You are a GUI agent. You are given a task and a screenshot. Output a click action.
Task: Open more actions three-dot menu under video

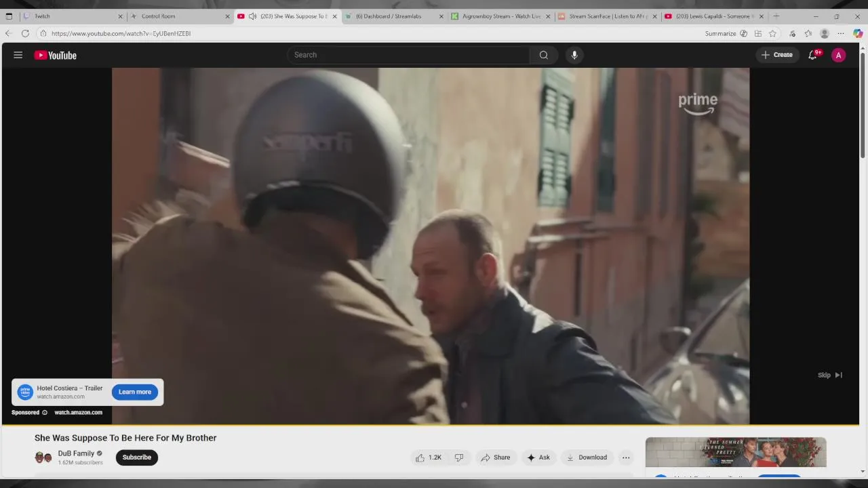pos(626,457)
